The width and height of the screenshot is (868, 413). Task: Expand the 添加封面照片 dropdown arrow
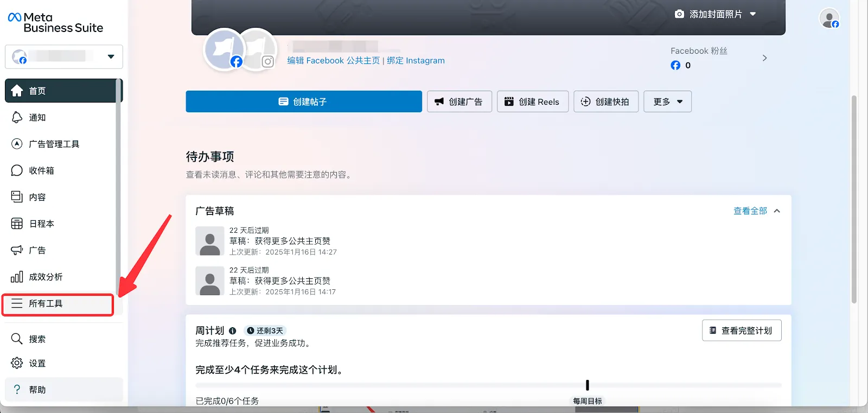pyautogui.click(x=753, y=14)
